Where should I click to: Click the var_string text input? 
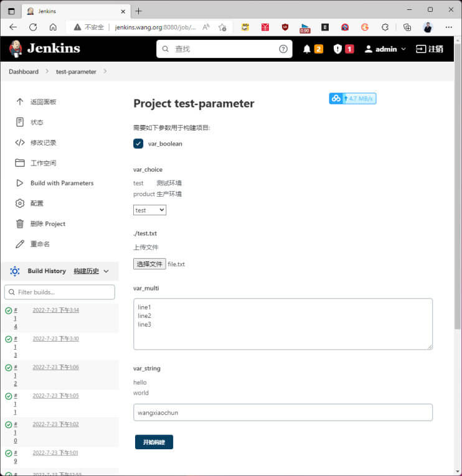click(x=283, y=413)
